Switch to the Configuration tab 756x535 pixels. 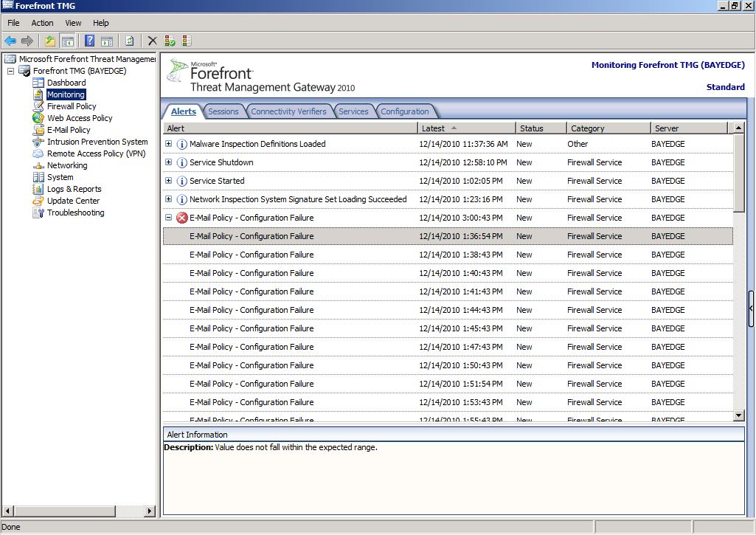[x=404, y=111]
